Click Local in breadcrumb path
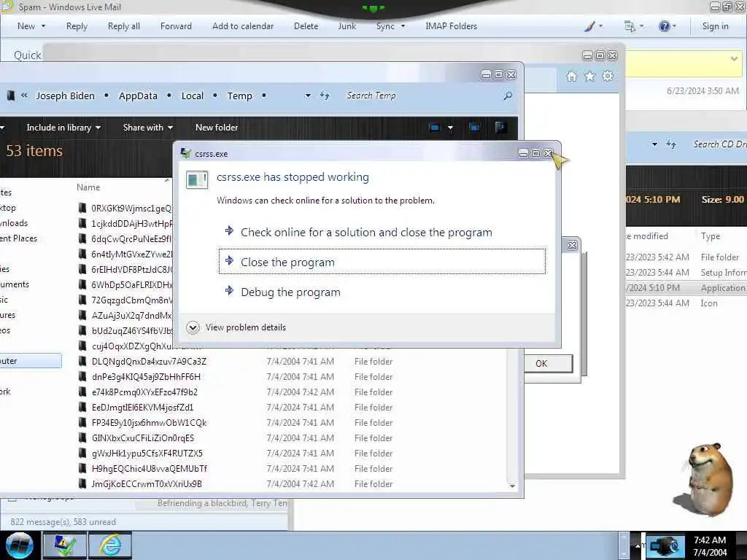747x560 pixels. (193, 96)
